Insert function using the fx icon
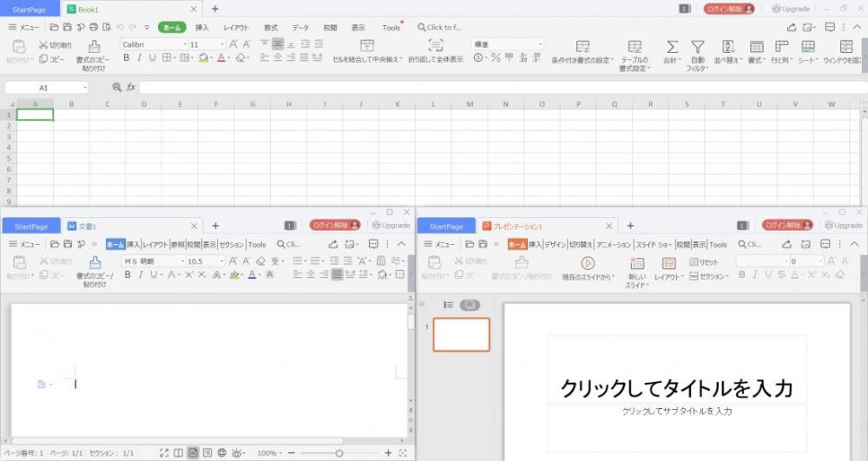 click(x=130, y=88)
